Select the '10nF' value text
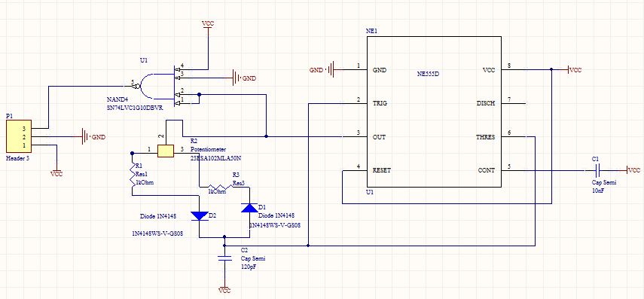 598,191
